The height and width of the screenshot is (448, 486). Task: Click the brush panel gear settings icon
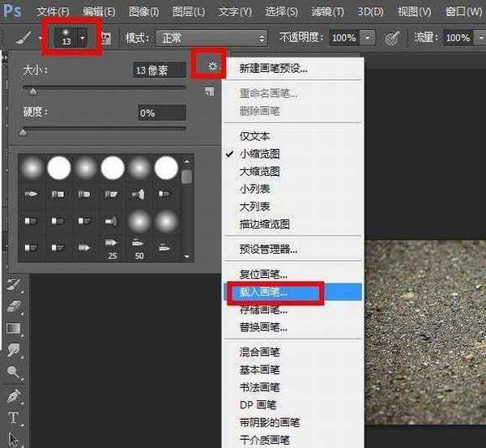tap(213, 66)
